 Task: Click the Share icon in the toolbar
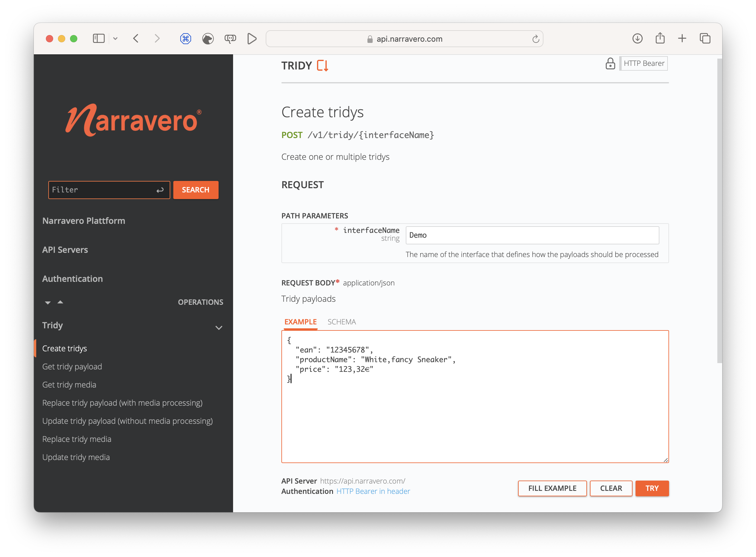(660, 38)
